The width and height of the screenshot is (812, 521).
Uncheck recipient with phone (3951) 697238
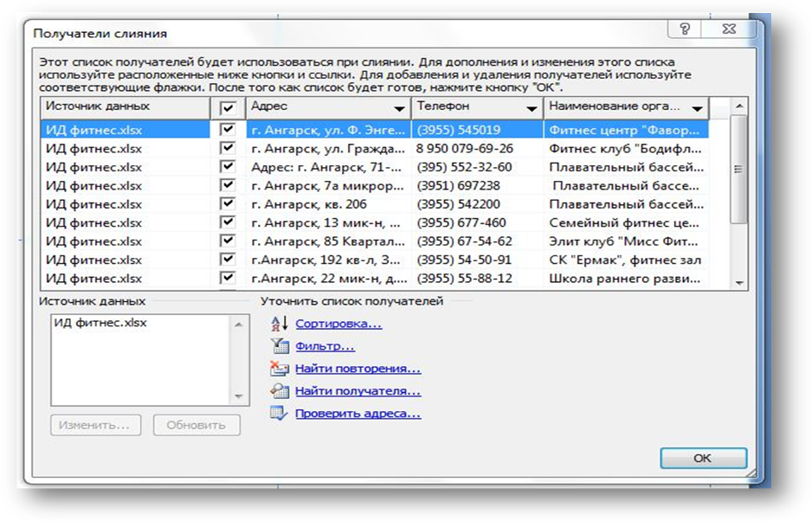(x=228, y=185)
